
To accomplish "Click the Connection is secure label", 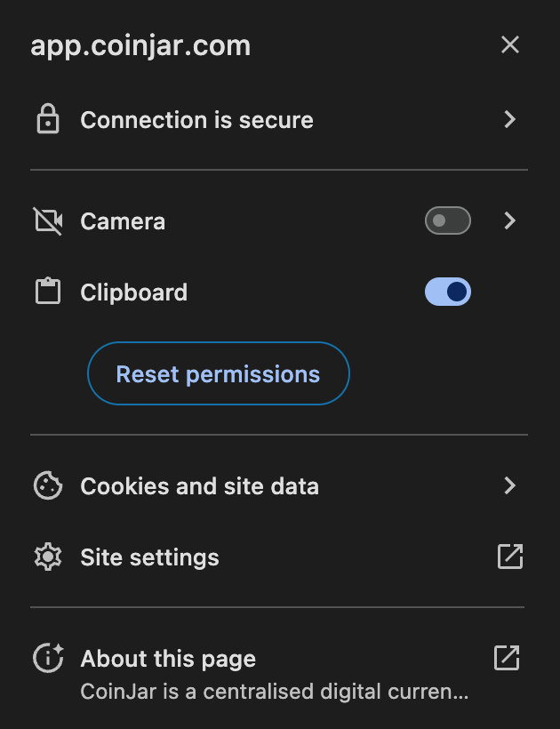I will 196,120.
